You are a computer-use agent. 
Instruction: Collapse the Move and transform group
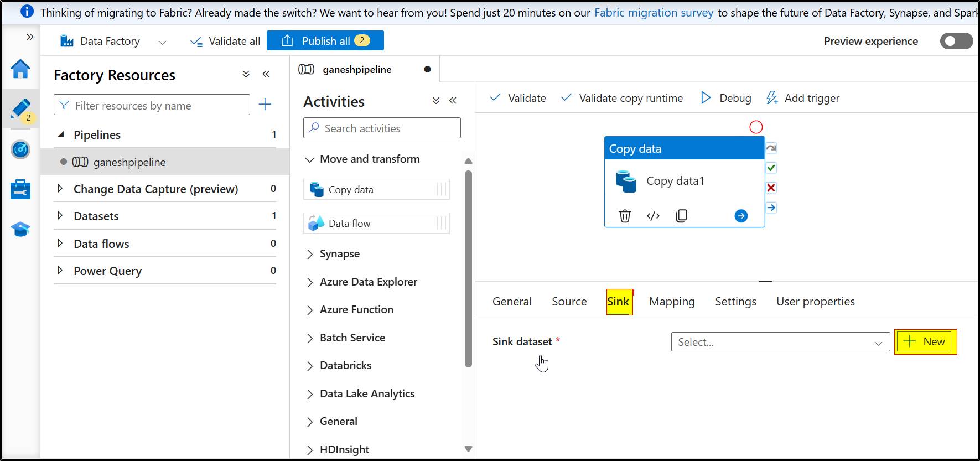coord(310,159)
